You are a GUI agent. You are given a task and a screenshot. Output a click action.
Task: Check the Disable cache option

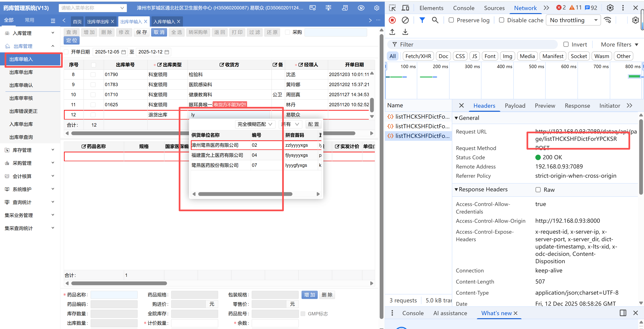[502, 20]
